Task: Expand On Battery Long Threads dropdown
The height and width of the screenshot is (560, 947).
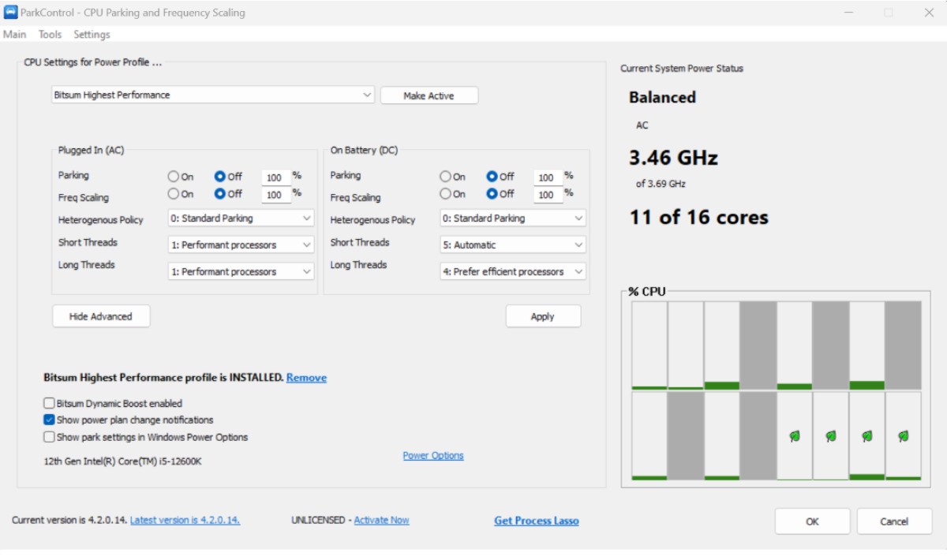Action: pyautogui.click(x=513, y=271)
